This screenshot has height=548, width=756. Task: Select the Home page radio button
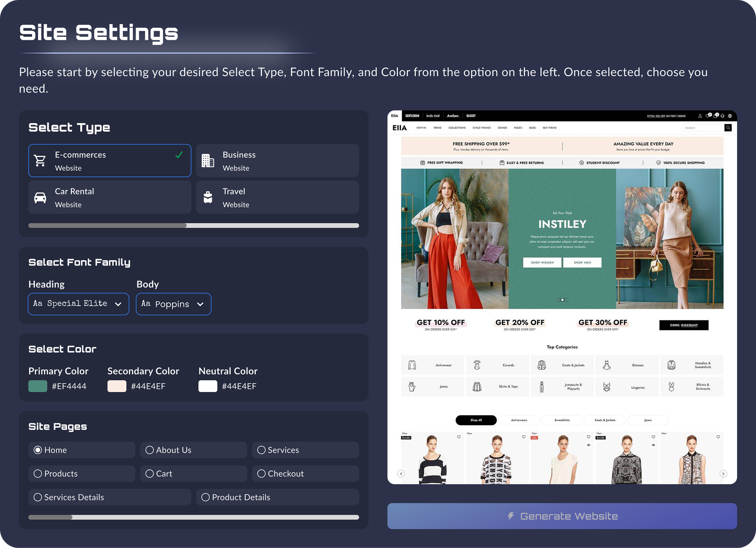[38, 450]
